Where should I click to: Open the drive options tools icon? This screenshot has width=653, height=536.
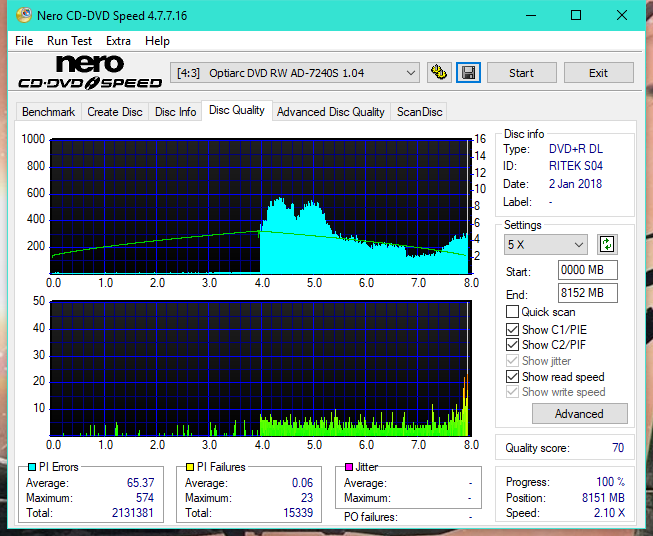pos(439,73)
